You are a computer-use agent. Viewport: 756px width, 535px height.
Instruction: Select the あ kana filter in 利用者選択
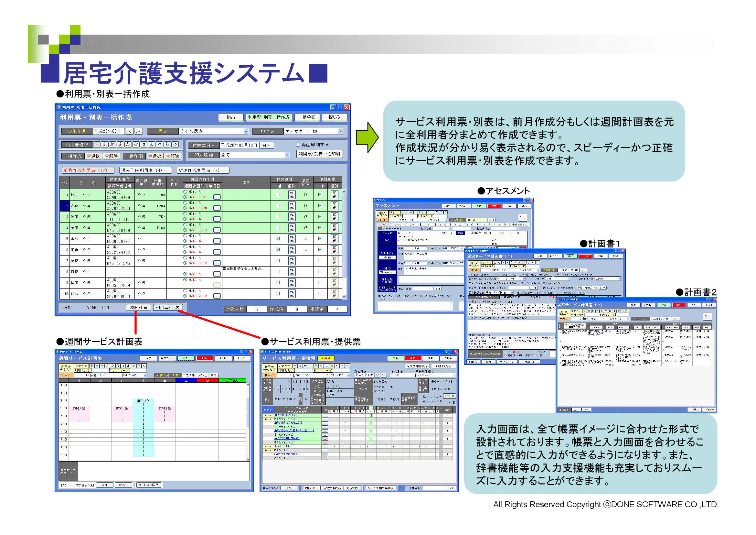[x=105, y=144]
